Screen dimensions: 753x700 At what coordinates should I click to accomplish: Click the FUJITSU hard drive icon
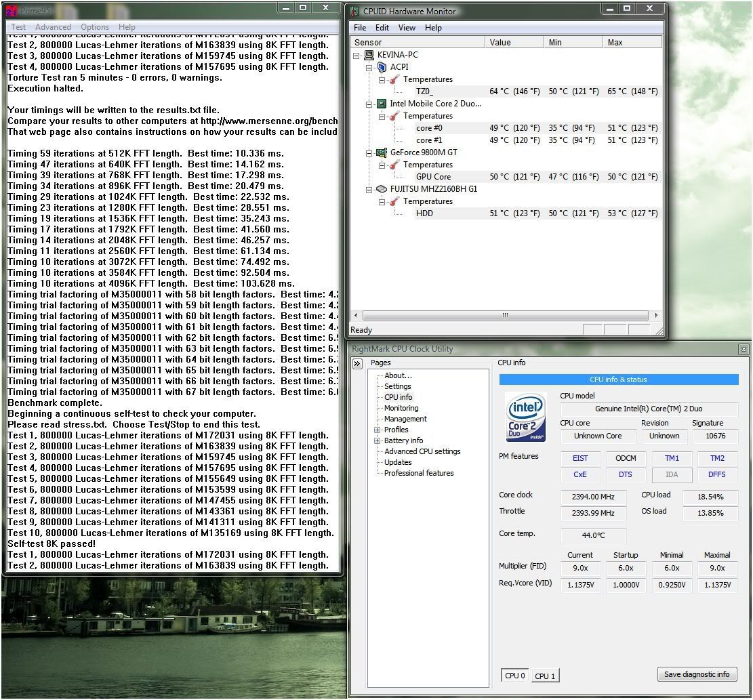tap(382, 188)
